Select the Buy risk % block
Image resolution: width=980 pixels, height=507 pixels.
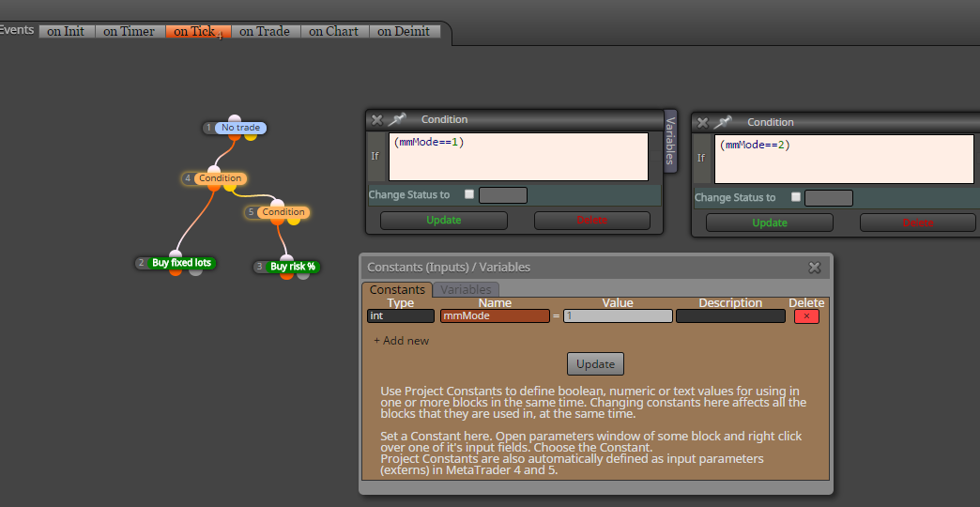pos(293,267)
